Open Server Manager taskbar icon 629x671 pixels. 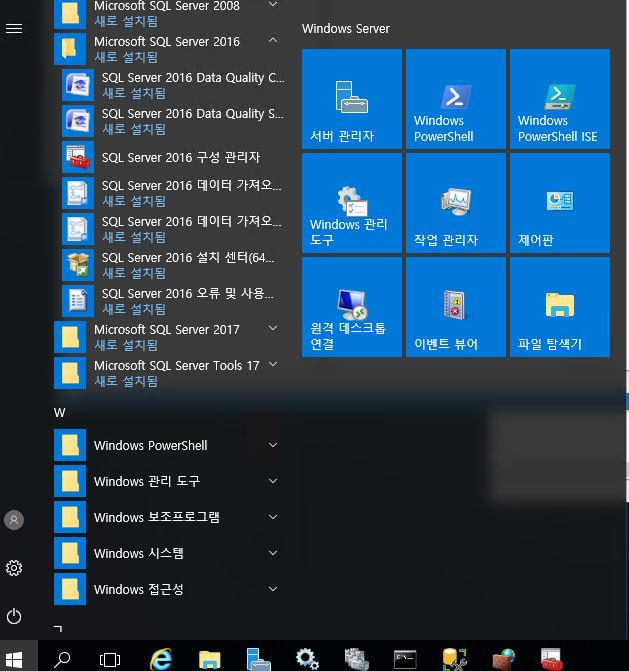click(x=258, y=659)
